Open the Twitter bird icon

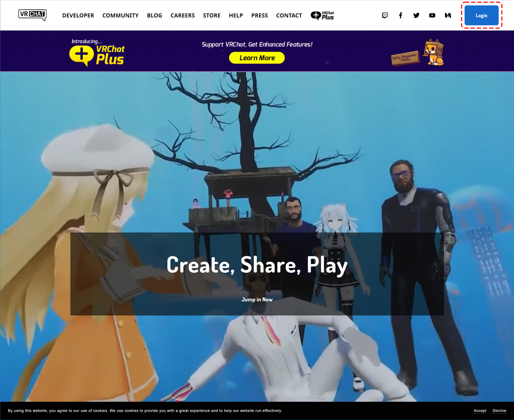point(416,16)
